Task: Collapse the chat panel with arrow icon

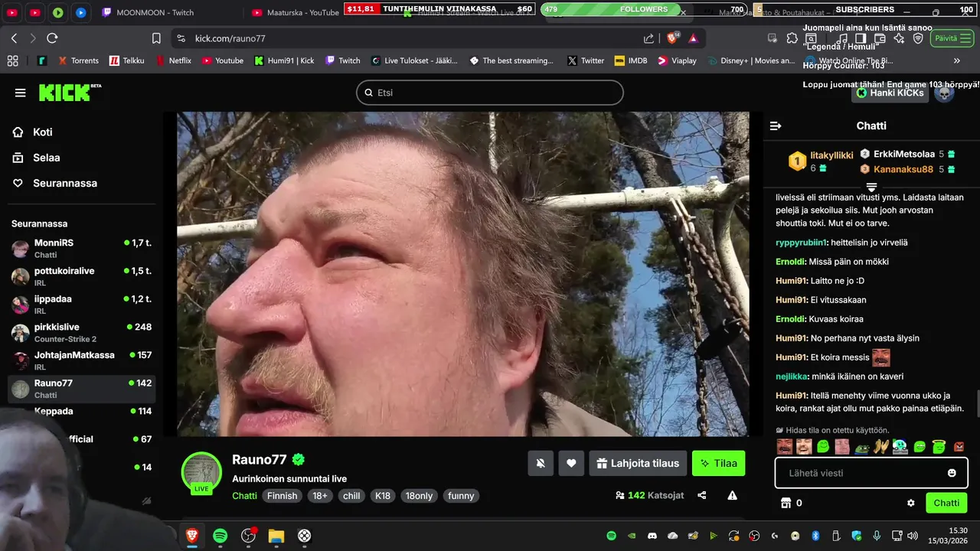Action: point(776,126)
